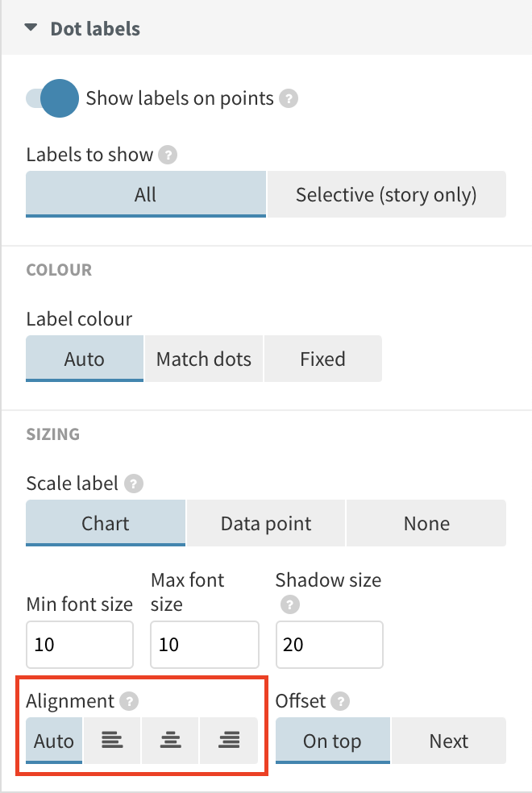Viewport: 532px width, 793px height.
Task: Open help icon next to Scale label
Action: (x=134, y=484)
